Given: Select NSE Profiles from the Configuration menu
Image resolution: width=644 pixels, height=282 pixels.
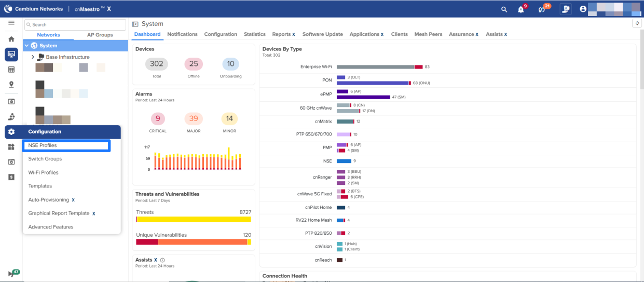Looking at the screenshot, I should tap(66, 145).
